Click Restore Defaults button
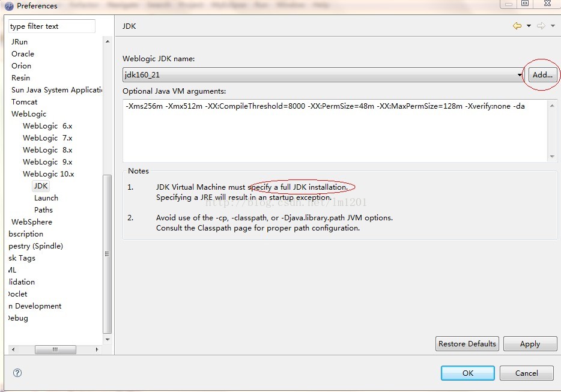This screenshot has height=392, width=561. 467,344
